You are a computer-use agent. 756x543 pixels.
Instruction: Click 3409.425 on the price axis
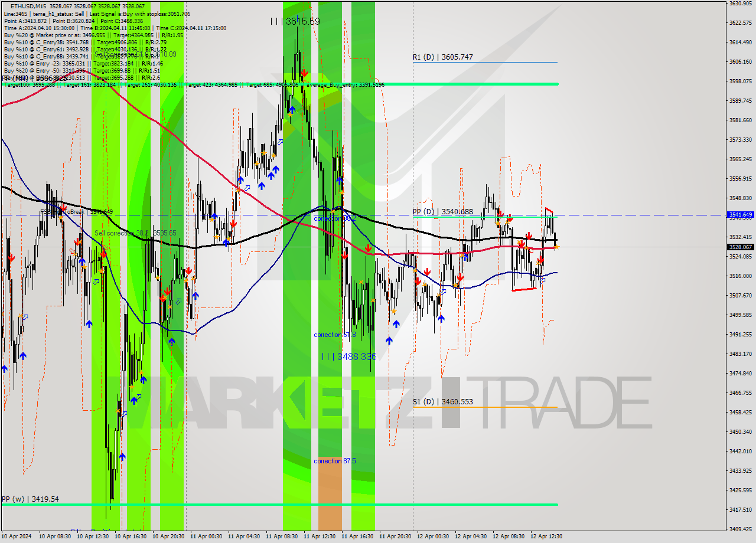741,529
